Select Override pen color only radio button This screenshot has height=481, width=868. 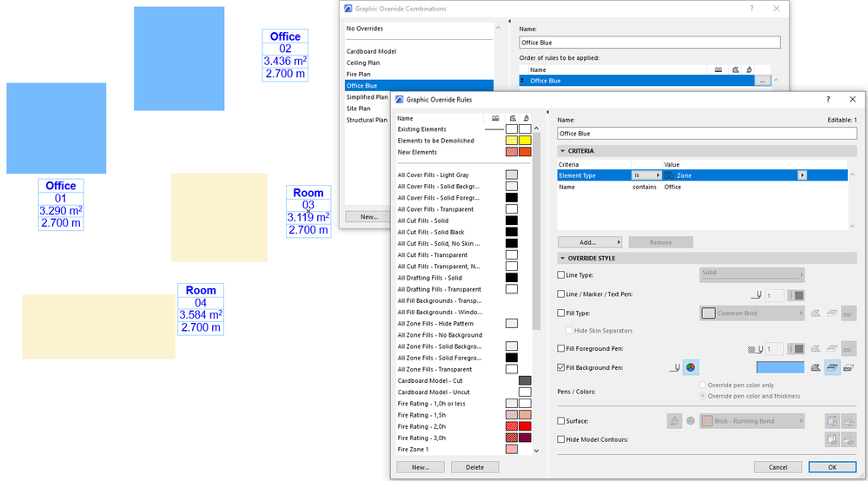[x=703, y=385]
